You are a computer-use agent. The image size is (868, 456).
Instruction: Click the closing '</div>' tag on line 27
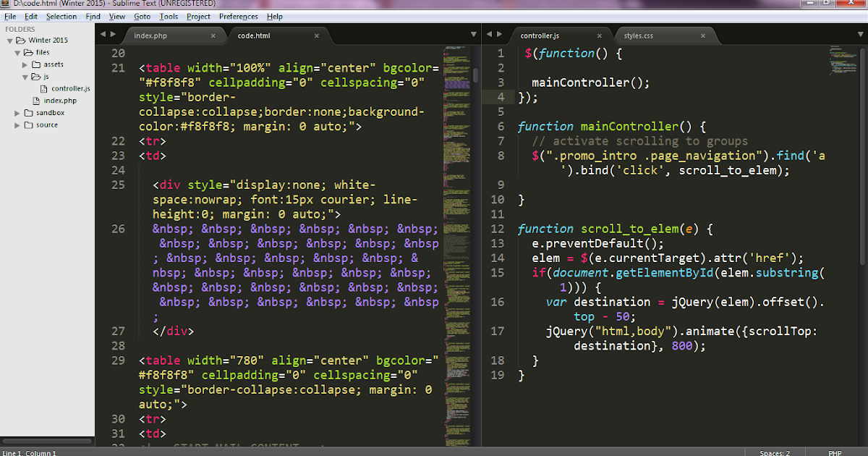click(x=174, y=331)
